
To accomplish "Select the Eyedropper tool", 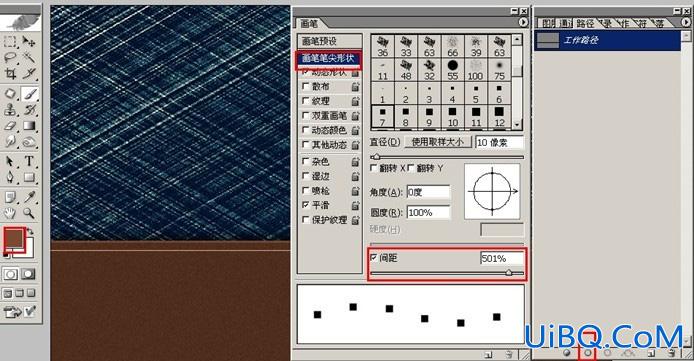I will click(29, 197).
